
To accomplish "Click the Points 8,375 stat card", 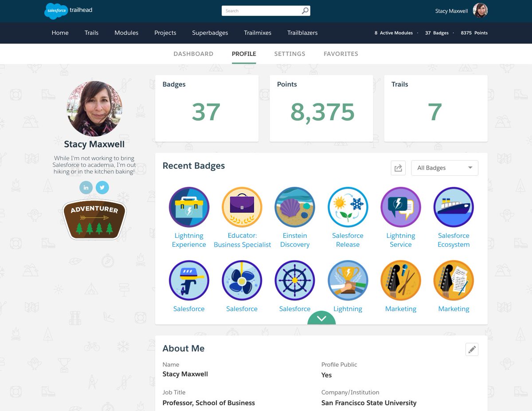I will (x=321, y=108).
